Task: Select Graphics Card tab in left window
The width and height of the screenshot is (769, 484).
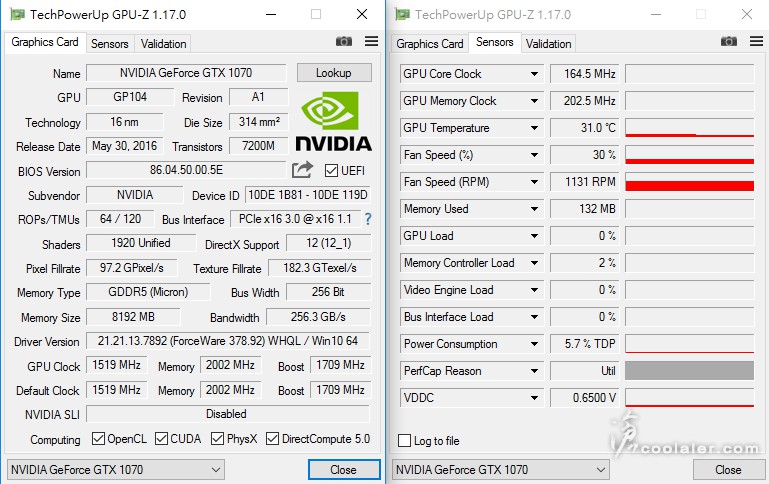Action: (45, 42)
